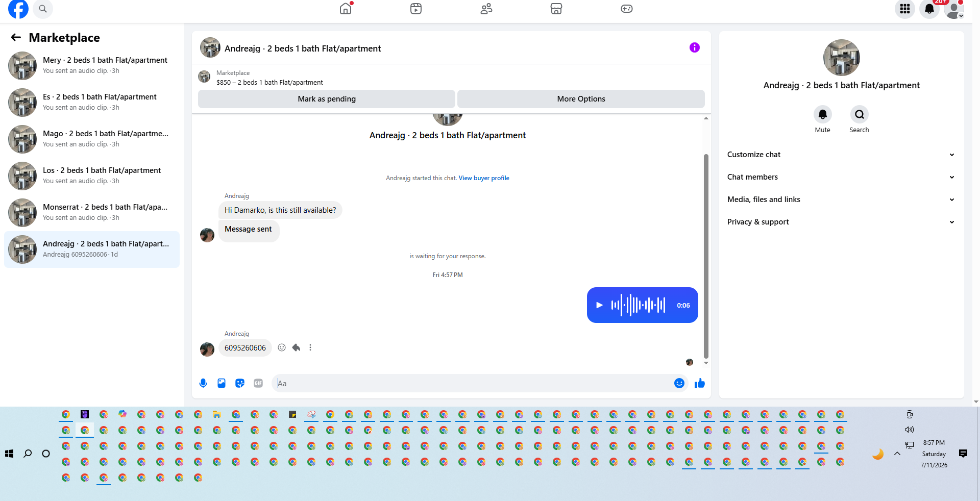This screenshot has width=980, height=501.
Task: Open the Facebook menu grid icon
Action: pyautogui.click(x=905, y=9)
